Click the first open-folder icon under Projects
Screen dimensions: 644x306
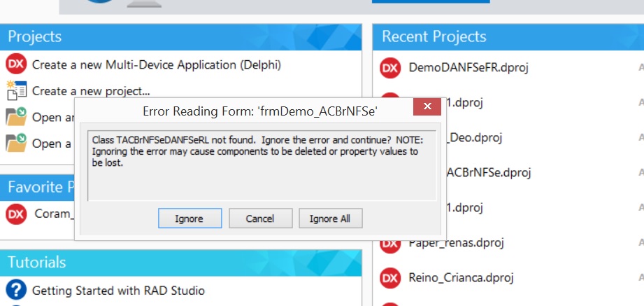click(x=16, y=117)
